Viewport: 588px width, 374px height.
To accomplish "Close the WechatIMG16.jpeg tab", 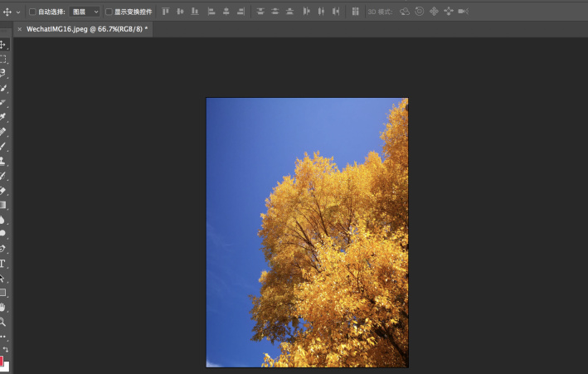I will coord(20,29).
